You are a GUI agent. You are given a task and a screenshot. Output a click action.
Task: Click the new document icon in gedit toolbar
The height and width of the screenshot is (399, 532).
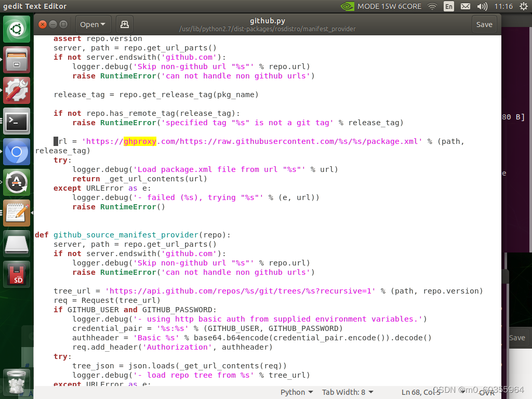pos(125,24)
